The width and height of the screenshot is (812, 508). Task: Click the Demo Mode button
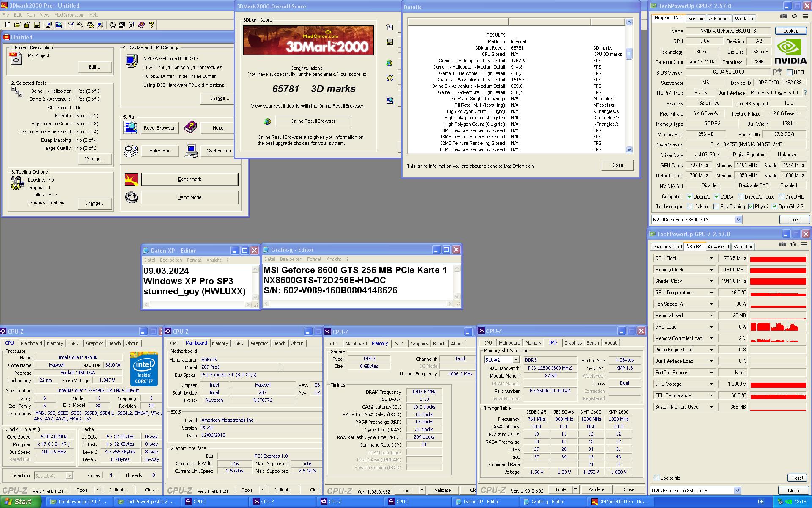click(189, 198)
